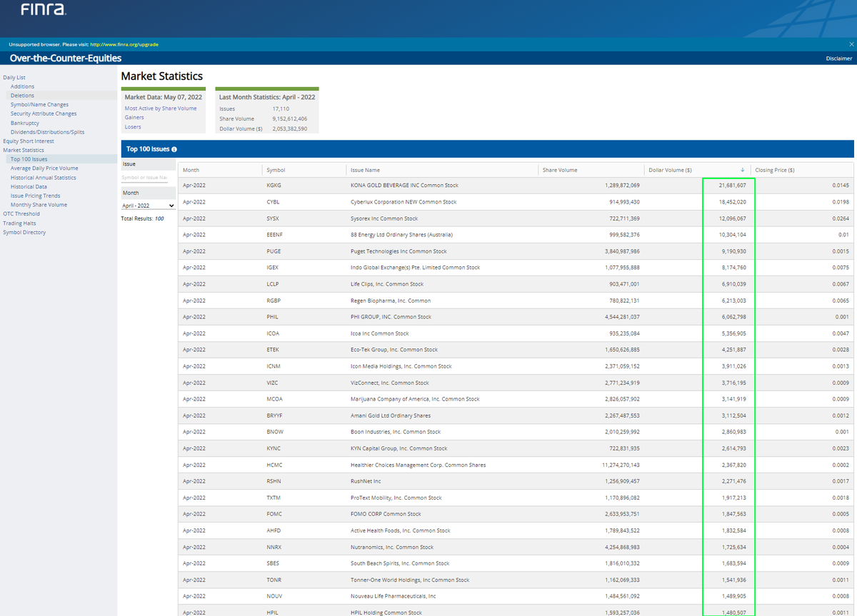Image resolution: width=857 pixels, height=616 pixels.
Task: Click Life Clips, Inc. Common Stock
Action: pos(387,284)
